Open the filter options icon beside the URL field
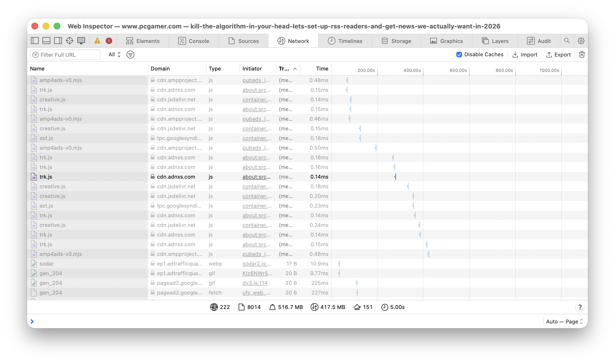Image resolution: width=615 pixels, height=364 pixels. 130,55
